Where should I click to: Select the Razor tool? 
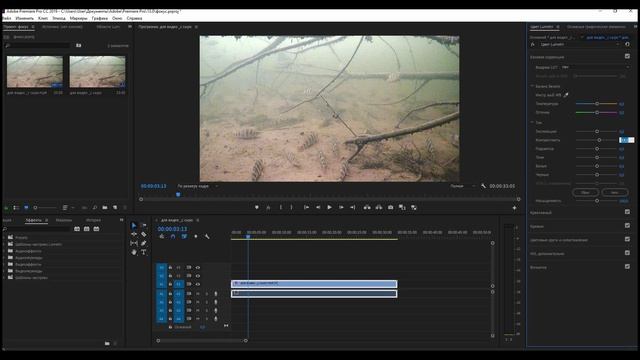pos(144,234)
